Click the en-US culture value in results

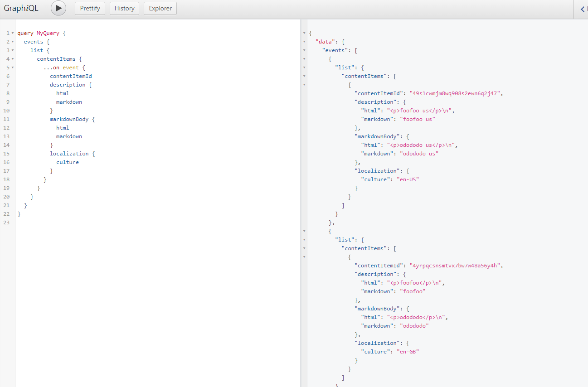tap(408, 179)
